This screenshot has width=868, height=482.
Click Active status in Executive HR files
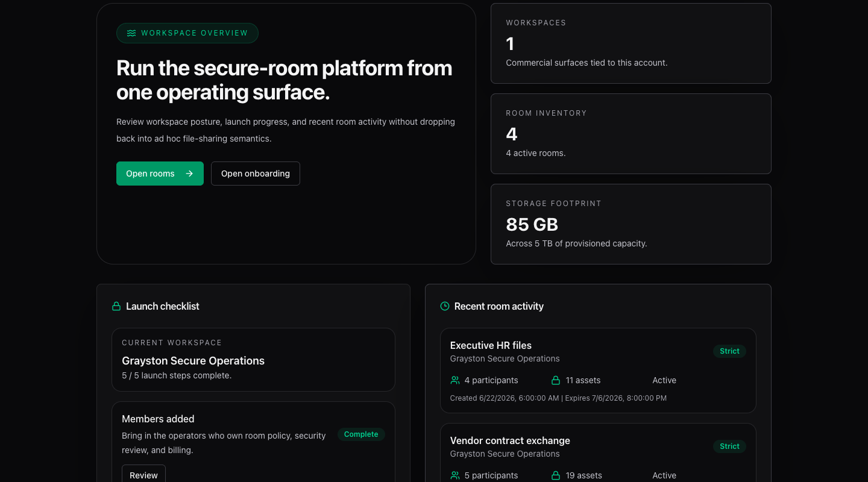(x=664, y=380)
